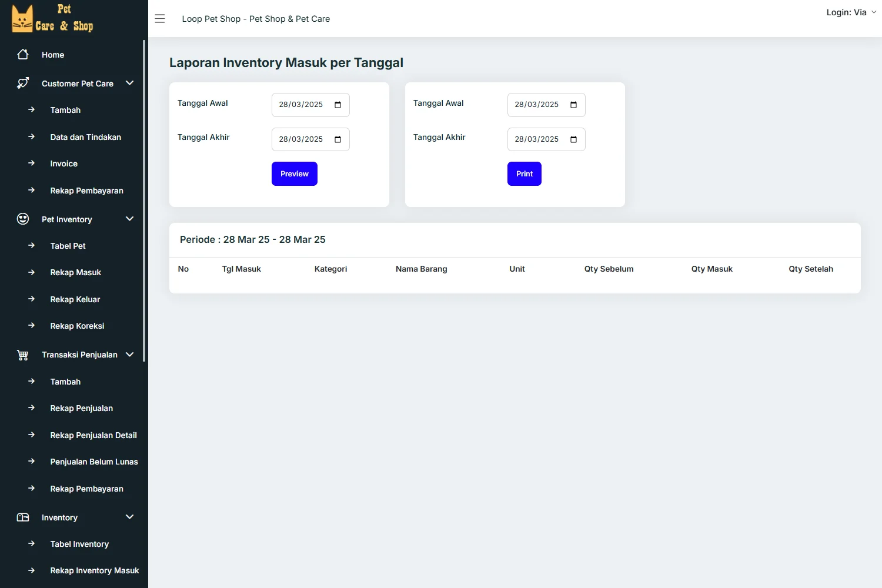Click arrow icon beside Rekap Koreksi

(32, 325)
